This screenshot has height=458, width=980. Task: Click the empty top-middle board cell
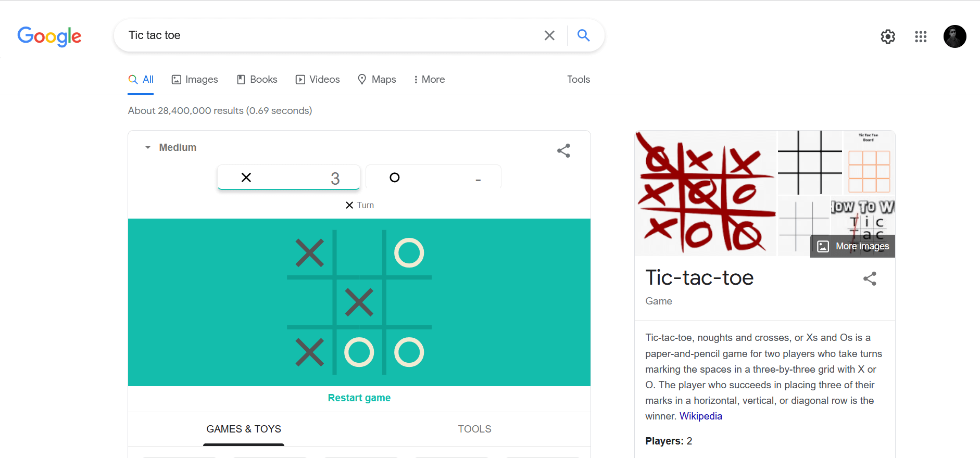click(x=359, y=253)
